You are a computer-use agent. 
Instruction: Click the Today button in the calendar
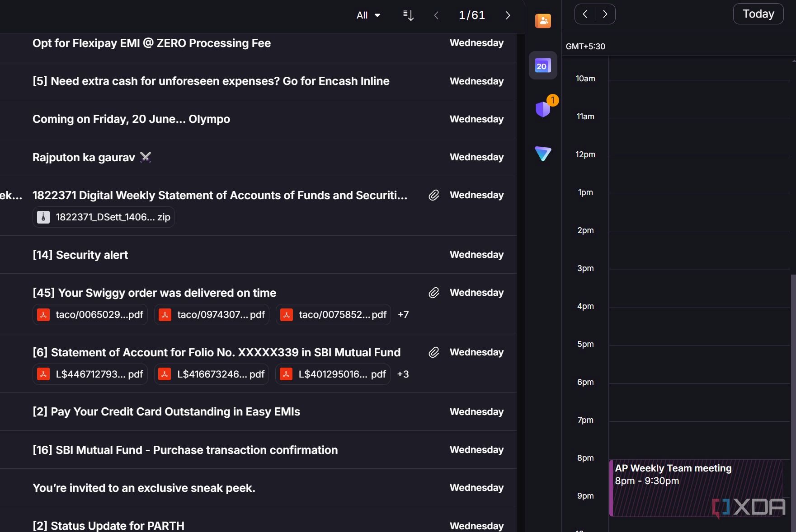(758, 14)
